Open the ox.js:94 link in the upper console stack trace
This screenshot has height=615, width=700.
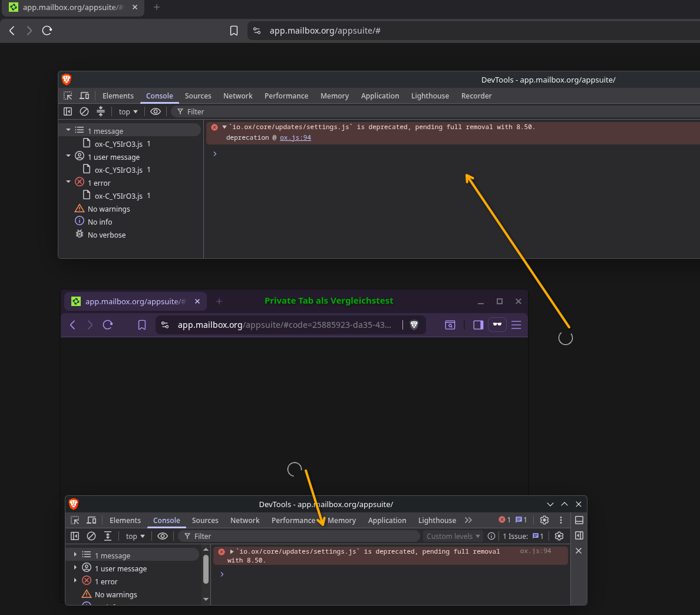[295, 137]
